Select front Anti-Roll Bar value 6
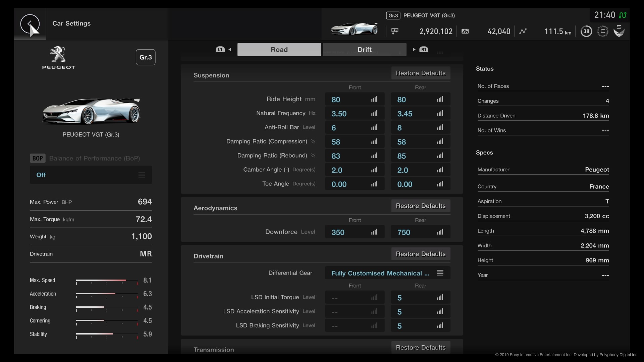 point(355,127)
